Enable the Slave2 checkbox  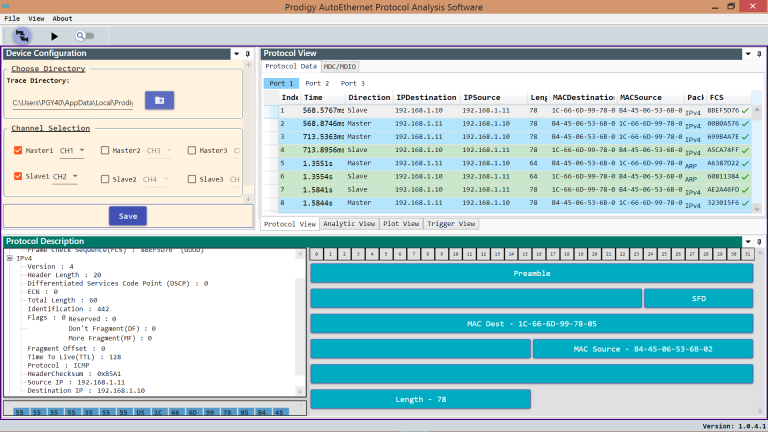tap(105, 179)
